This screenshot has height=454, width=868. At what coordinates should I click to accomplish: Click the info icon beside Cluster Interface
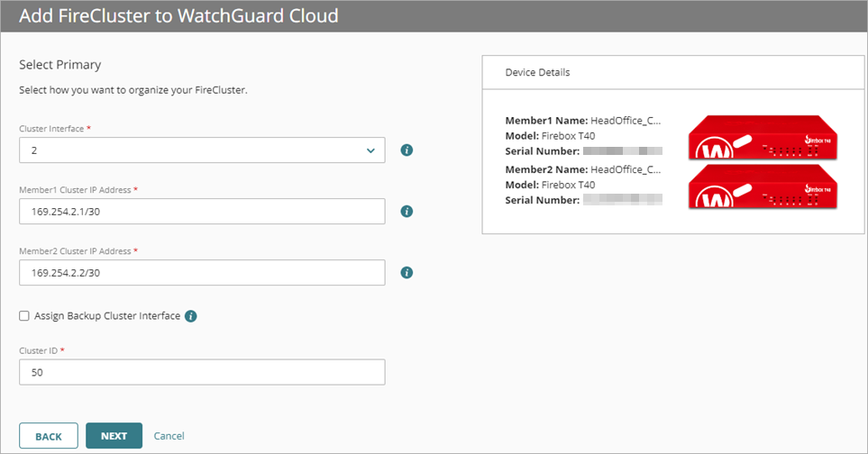pos(407,150)
